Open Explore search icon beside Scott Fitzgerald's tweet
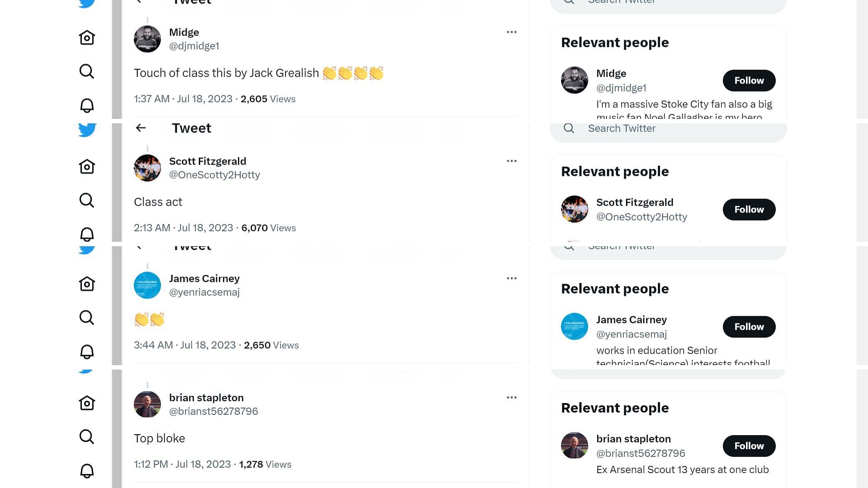868x488 pixels. [87, 200]
